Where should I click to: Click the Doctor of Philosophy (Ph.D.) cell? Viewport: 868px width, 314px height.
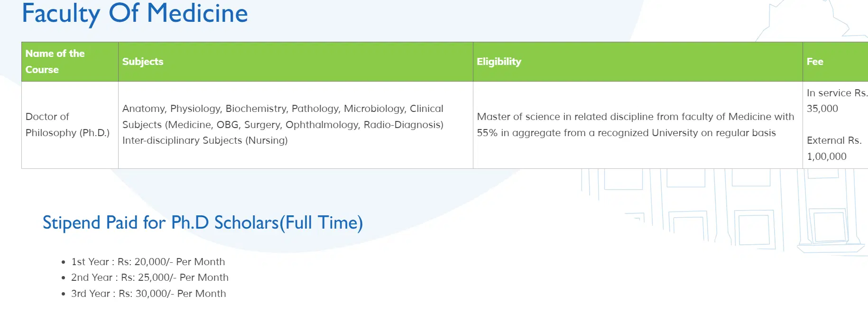click(x=67, y=125)
